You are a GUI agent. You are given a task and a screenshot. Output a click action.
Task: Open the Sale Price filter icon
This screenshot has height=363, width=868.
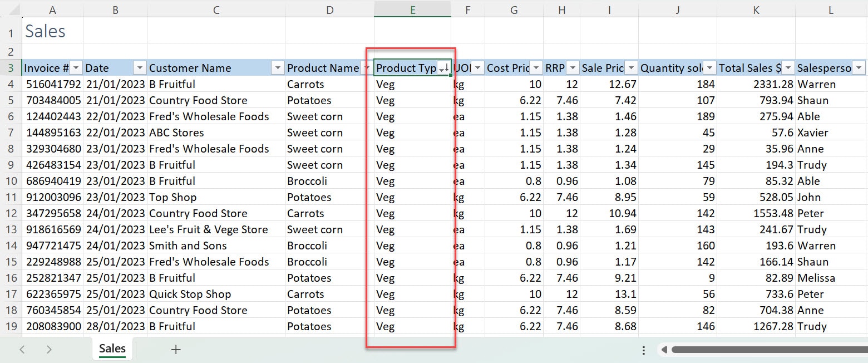pos(631,68)
